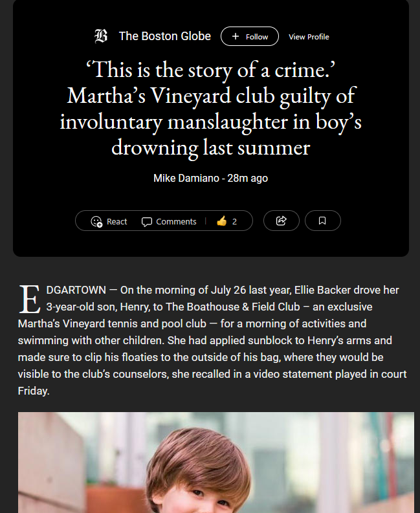This screenshot has width=420, height=513.
Task: Click the plus sign in Follow button
Action: [236, 36]
